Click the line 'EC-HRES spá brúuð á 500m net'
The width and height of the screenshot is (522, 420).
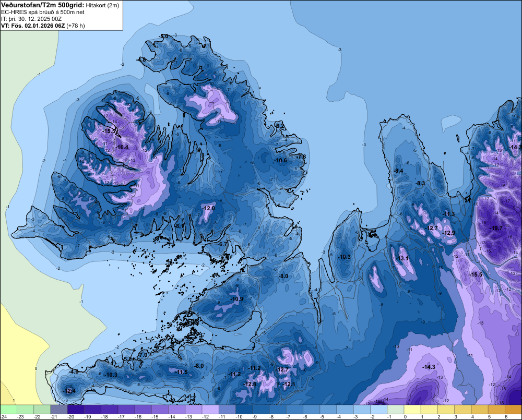click(x=43, y=12)
